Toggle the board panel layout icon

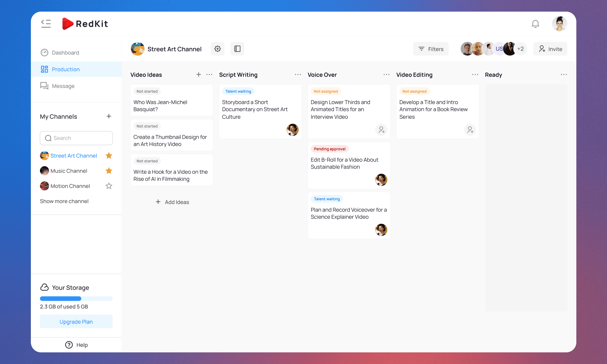click(237, 49)
